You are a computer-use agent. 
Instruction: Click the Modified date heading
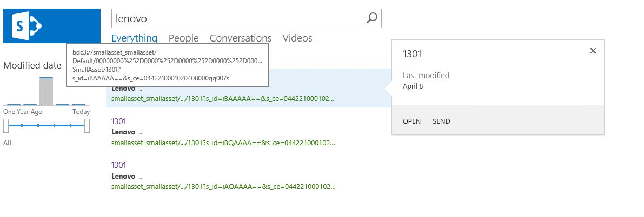tap(32, 65)
